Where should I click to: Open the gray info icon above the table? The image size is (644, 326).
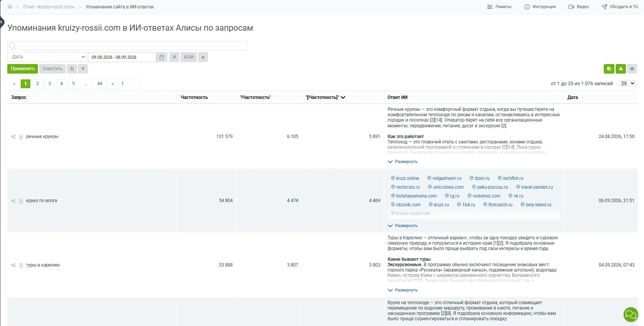coord(632,69)
